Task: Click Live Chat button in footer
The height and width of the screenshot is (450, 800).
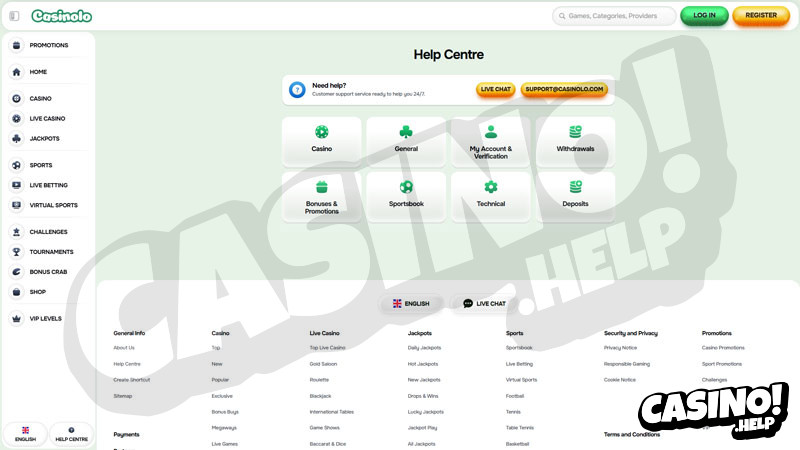Action: (484, 304)
